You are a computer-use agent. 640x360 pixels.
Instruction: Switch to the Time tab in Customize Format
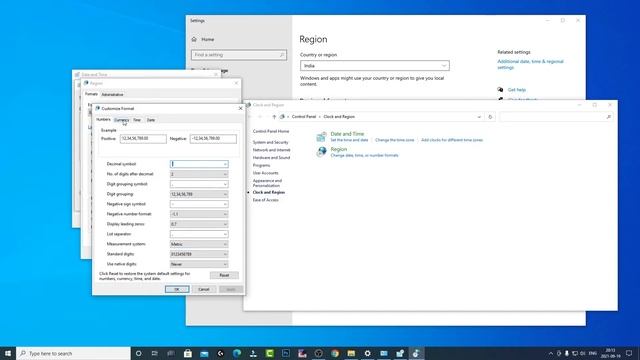click(137, 120)
